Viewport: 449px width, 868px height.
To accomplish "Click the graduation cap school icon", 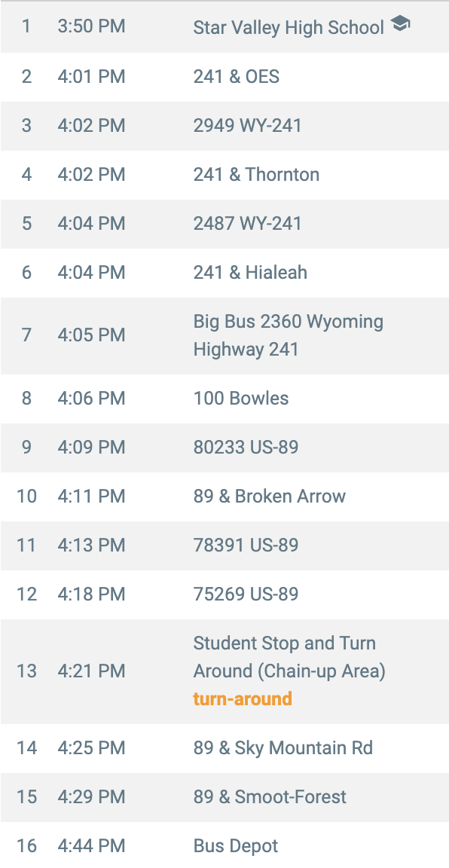I will [x=400, y=23].
